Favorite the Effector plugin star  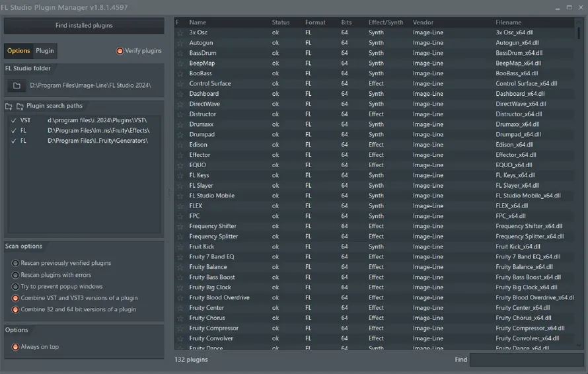click(x=180, y=155)
